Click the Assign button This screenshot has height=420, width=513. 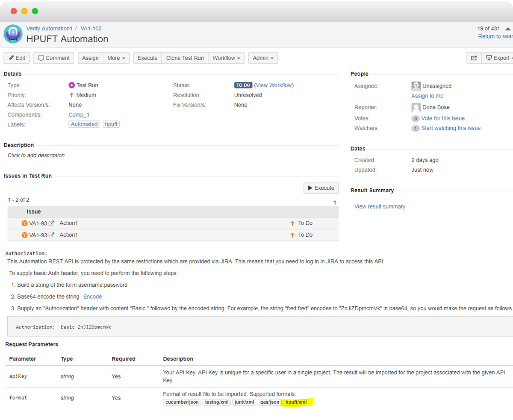[90, 58]
